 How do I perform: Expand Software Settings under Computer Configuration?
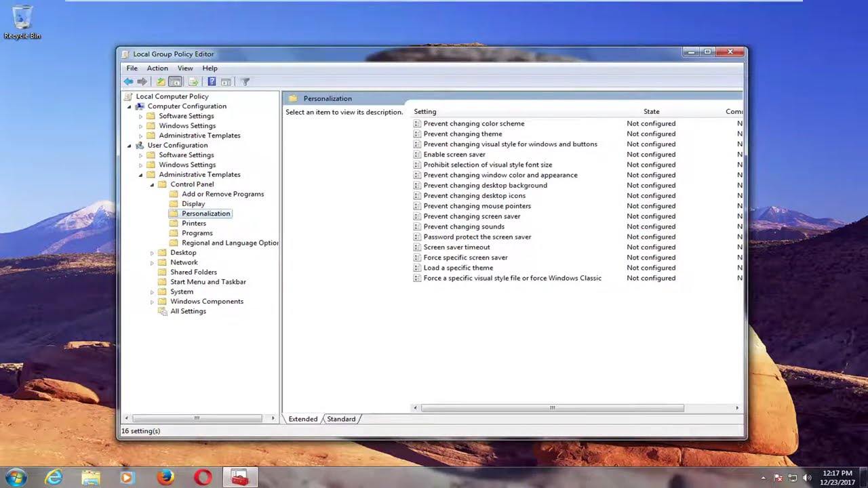(140, 117)
